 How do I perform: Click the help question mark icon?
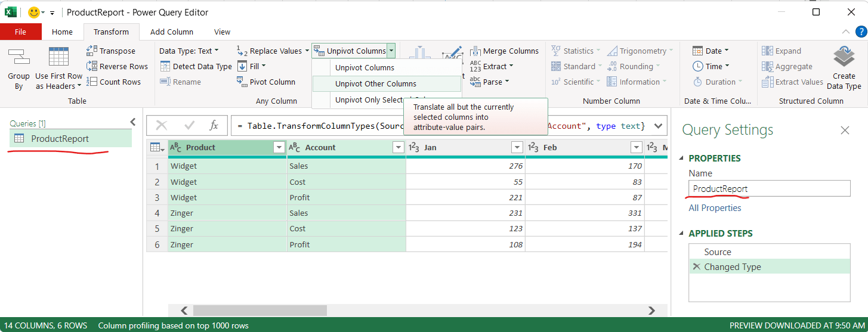click(x=860, y=32)
